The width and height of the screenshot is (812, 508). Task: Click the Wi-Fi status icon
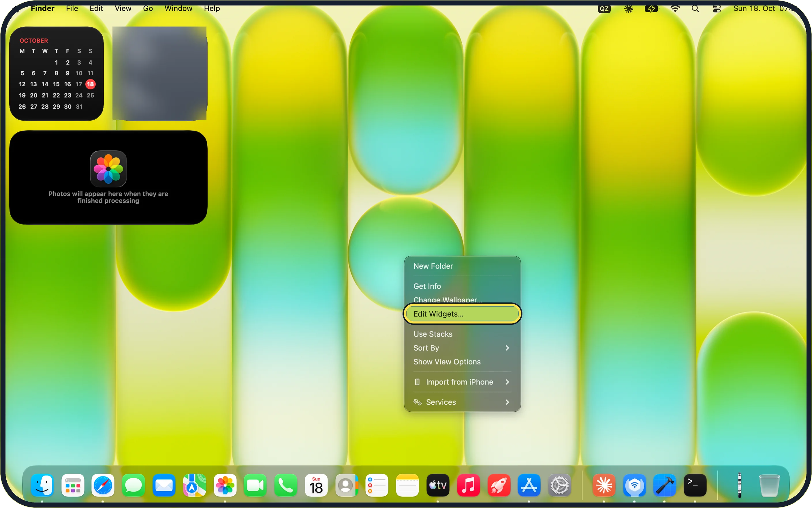pos(675,9)
